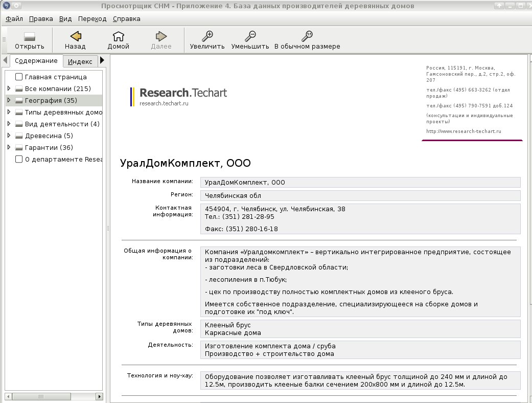This screenshot has height=403, width=532.
Task: Switch to the Индекс tab
Action: (80, 61)
